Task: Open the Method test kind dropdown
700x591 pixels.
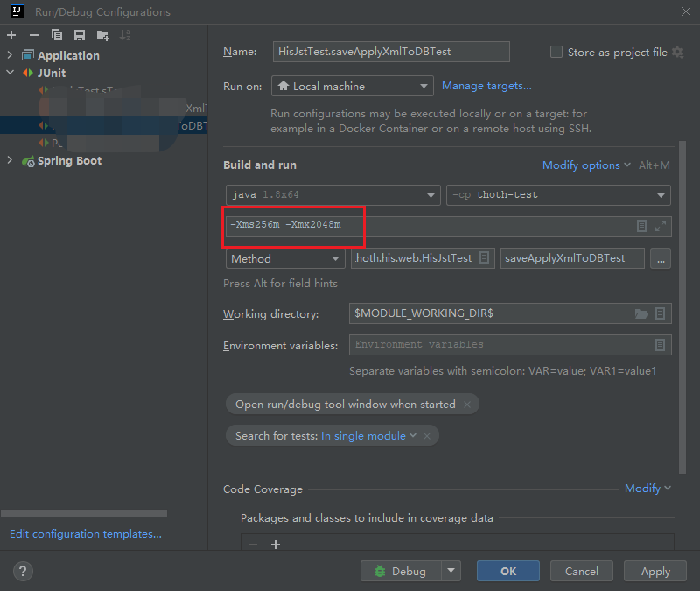Action: click(x=285, y=258)
